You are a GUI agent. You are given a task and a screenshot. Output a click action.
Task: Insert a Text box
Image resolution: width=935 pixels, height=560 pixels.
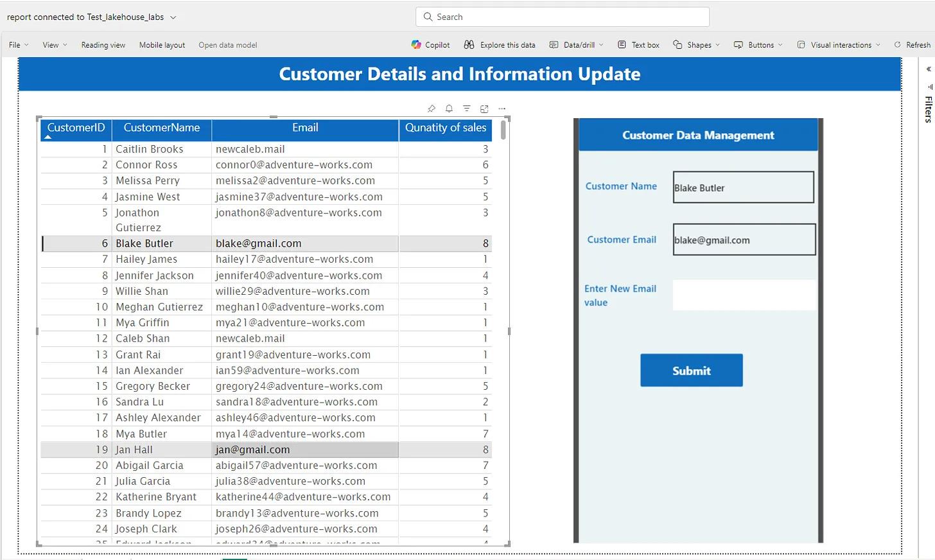tap(638, 45)
